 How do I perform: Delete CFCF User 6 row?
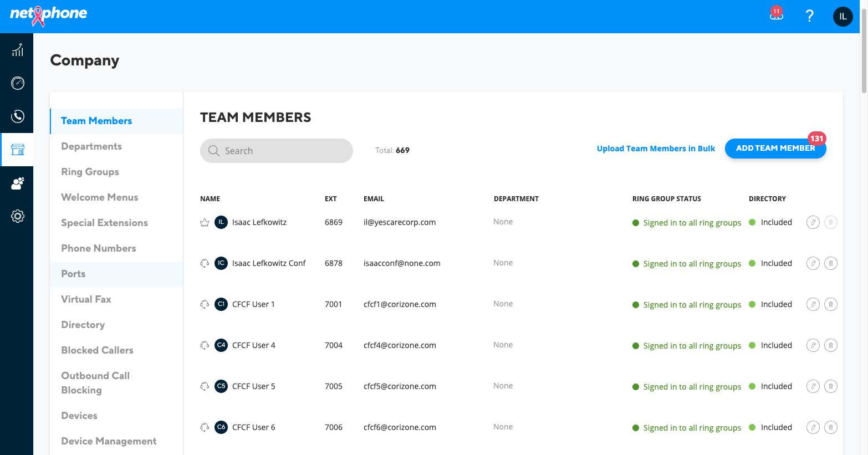click(x=831, y=427)
